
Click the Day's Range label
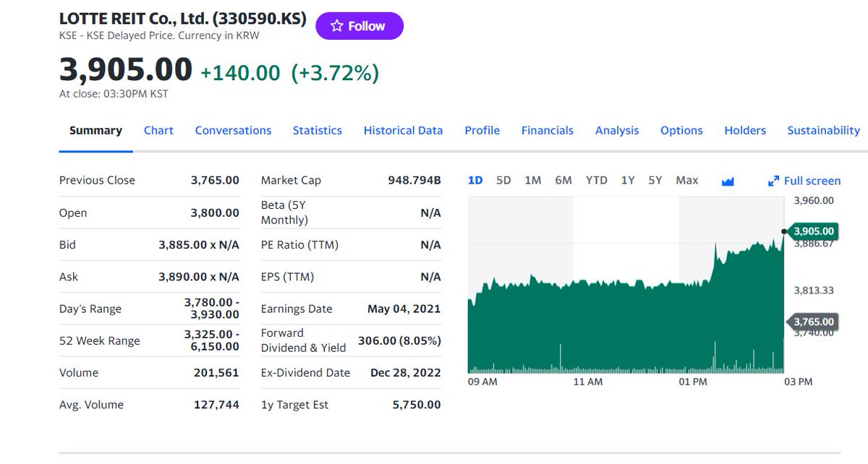pyautogui.click(x=90, y=309)
